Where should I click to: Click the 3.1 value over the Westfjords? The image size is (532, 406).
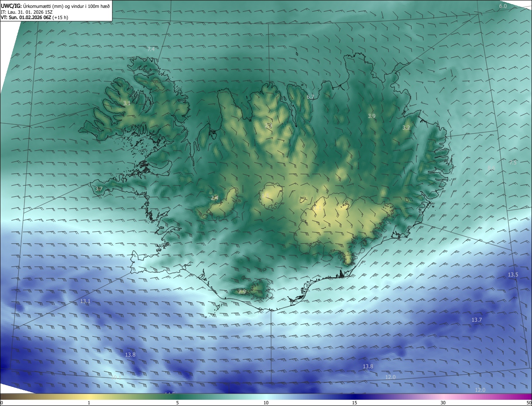click(x=127, y=103)
